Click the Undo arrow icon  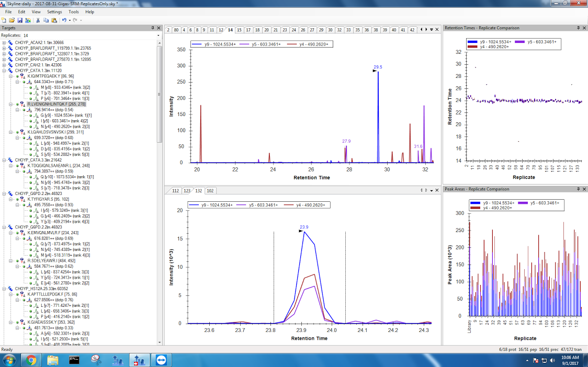click(64, 20)
